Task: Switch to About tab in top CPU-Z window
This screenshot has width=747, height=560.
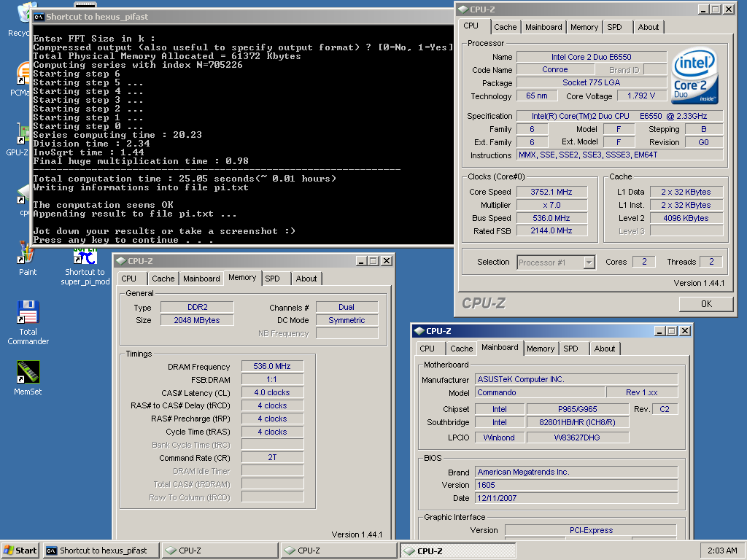Action: coord(649,27)
